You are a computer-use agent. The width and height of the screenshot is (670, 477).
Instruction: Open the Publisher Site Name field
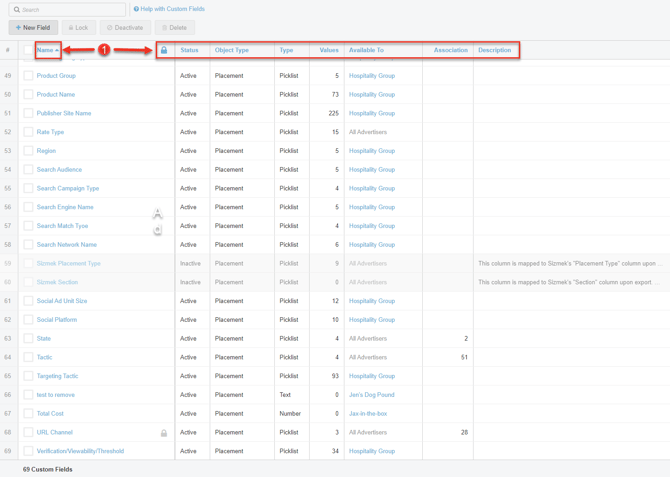(64, 113)
